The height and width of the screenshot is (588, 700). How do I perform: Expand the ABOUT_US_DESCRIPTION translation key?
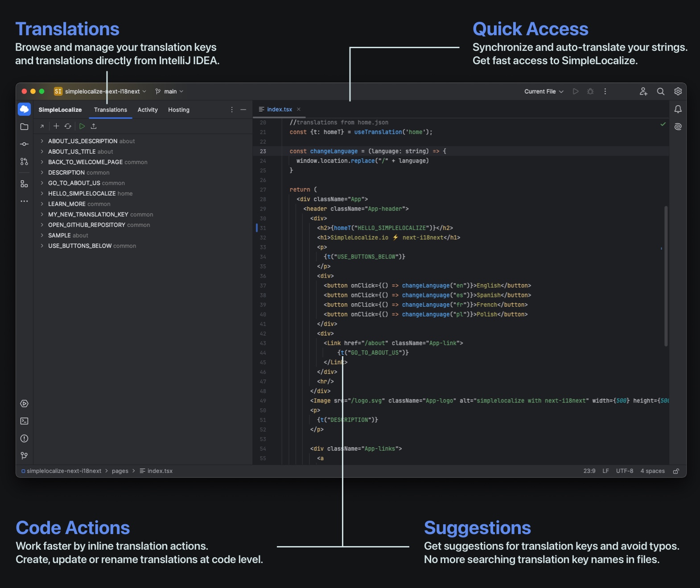pos(42,141)
